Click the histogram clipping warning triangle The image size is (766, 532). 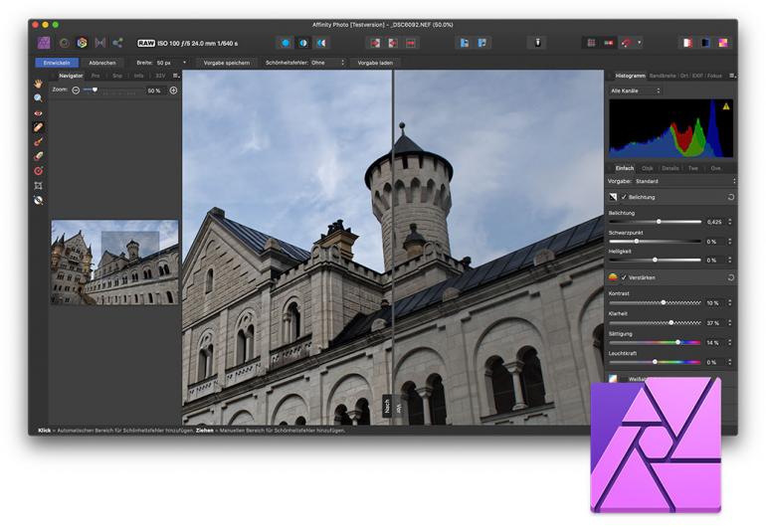click(726, 106)
